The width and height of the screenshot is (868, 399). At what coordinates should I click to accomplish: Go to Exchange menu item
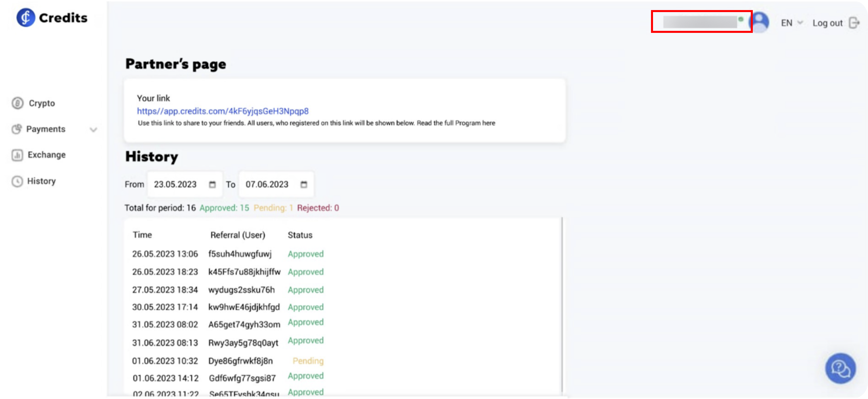pyautogui.click(x=47, y=155)
